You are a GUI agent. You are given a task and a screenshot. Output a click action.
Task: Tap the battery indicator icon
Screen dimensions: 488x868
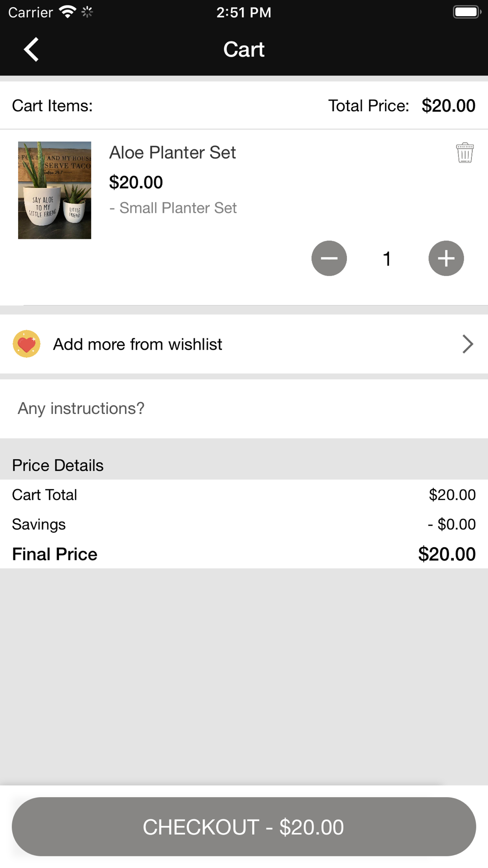point(467,12)
